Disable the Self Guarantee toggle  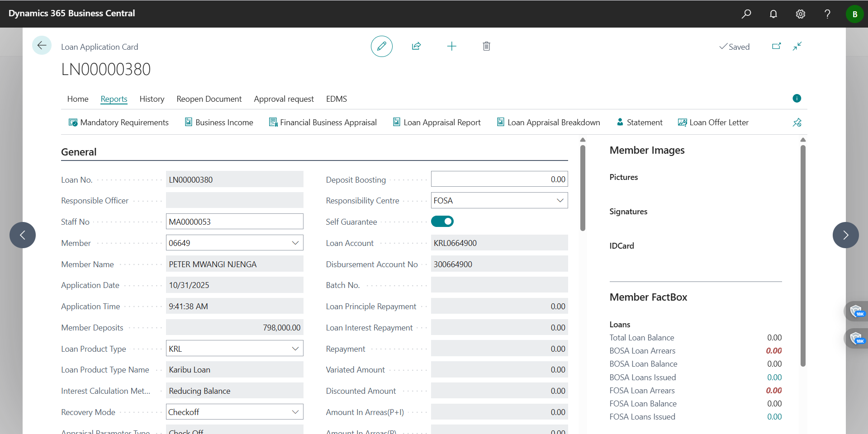[x=442, y=221]
